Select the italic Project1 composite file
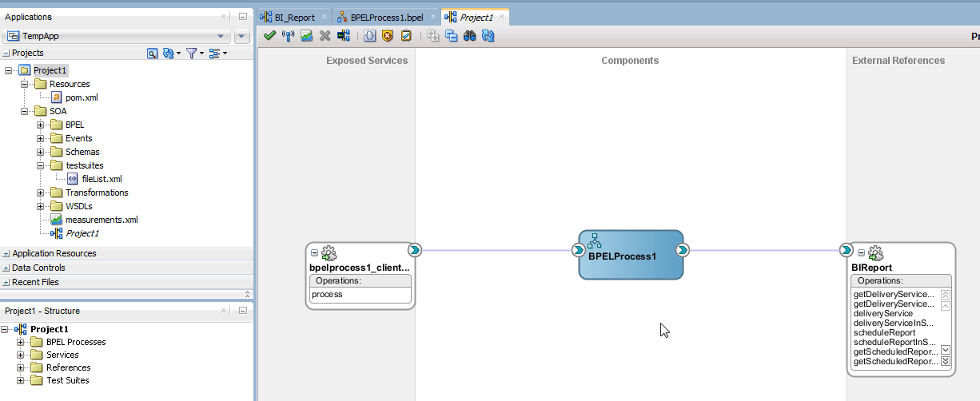The height and width of the screenshot is (401, 980). point(82,233)
